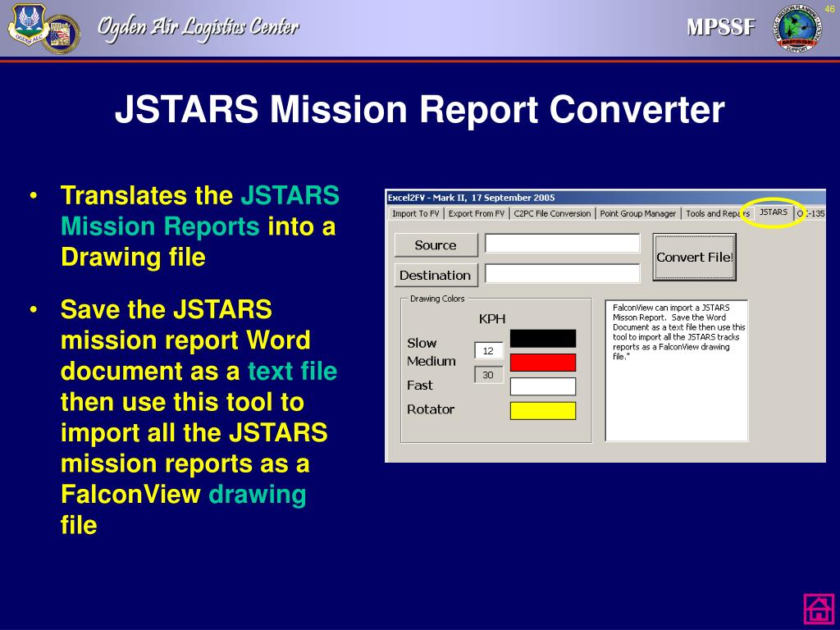Screen dimensions: 840x630
Task: Click the pink home icon
Action: click(x=819, y=609)
